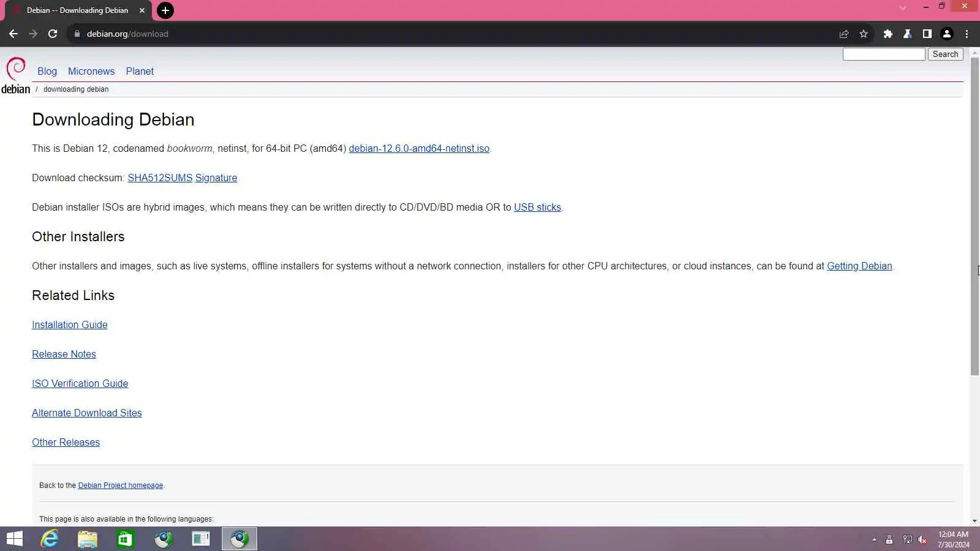Open File Explorer from taskbar
Viewport: 980px width, 551px height.
[88, 539]
